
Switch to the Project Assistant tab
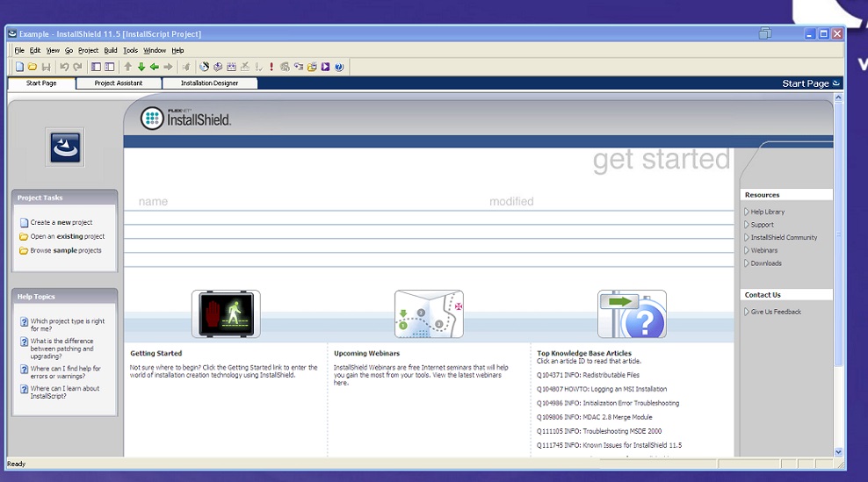119,83
